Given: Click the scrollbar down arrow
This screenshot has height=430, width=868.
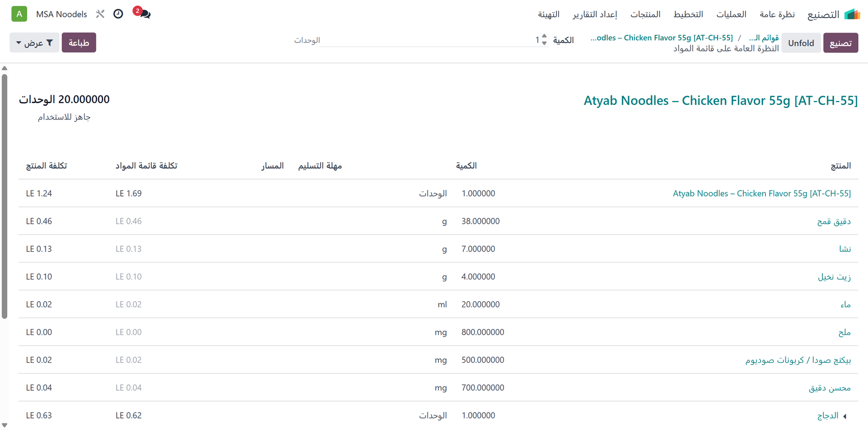Looking at the screenshot, I should (4, 425).
